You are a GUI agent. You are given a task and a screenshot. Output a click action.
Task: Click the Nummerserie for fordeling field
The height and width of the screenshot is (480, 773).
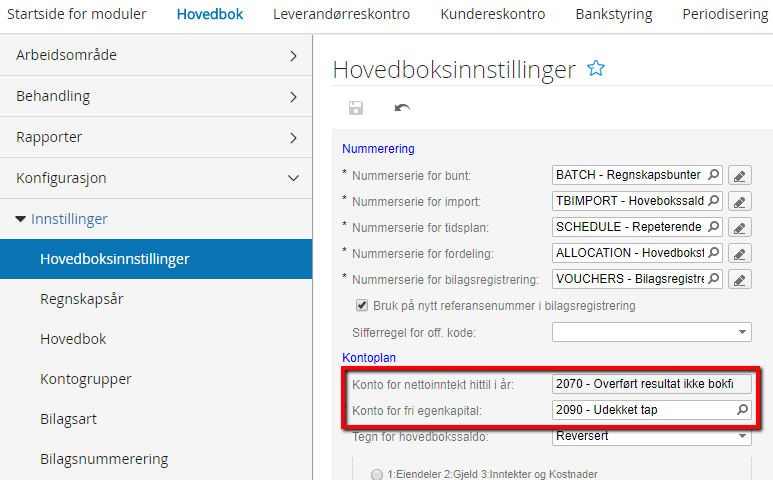click(637, 253)
